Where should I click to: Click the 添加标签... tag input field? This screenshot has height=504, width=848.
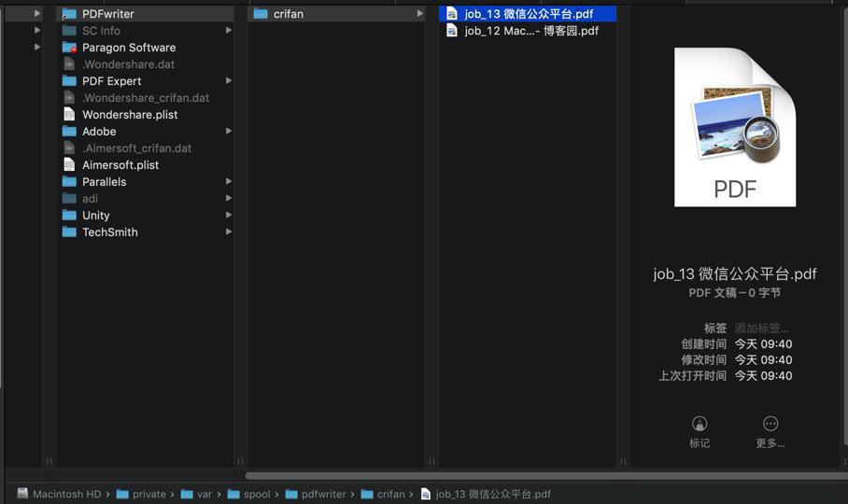(x=761, y=328)
